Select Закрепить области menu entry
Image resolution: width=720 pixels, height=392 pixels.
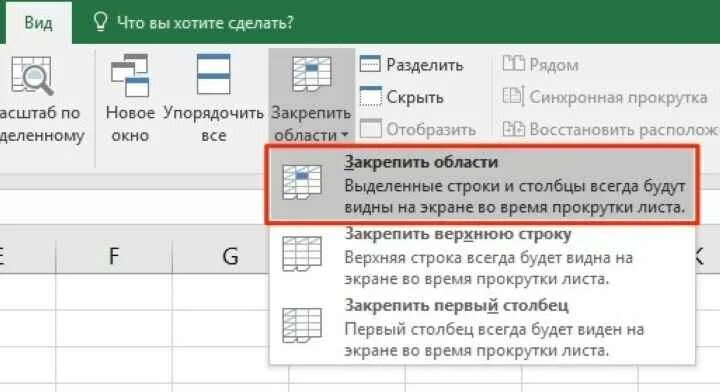(x=482, y=185)
